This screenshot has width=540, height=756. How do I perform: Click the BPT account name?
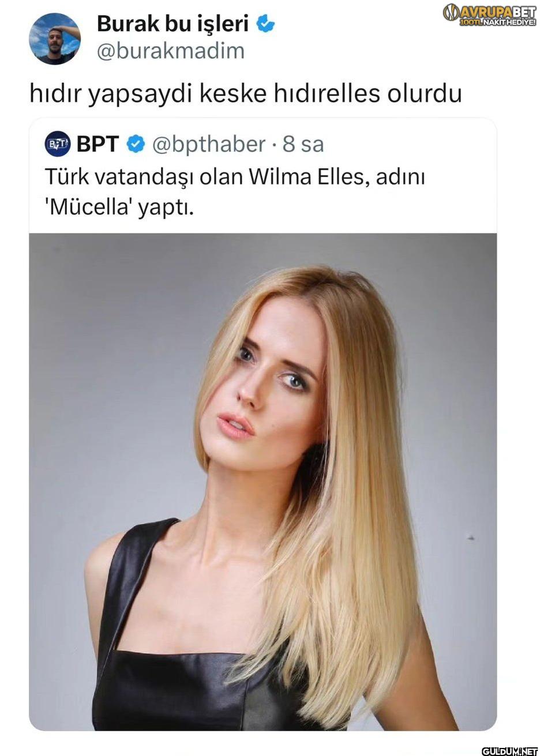pos(97,144)
